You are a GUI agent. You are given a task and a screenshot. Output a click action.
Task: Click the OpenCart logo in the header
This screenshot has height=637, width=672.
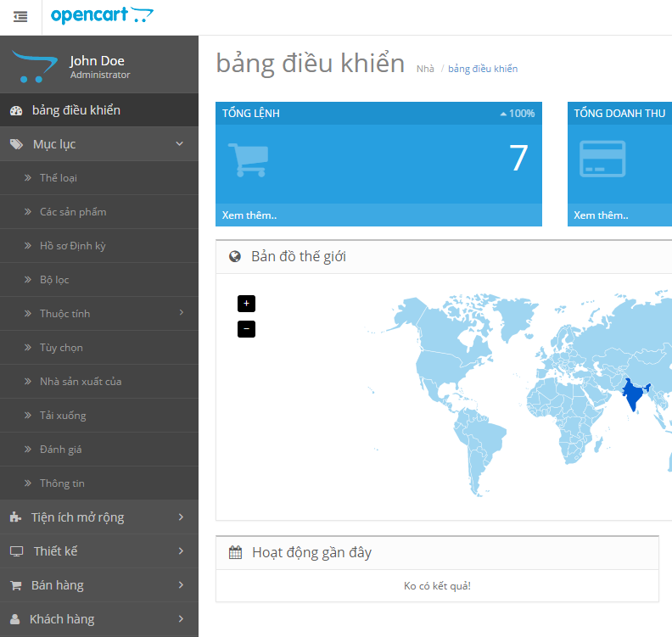point(102,15)
